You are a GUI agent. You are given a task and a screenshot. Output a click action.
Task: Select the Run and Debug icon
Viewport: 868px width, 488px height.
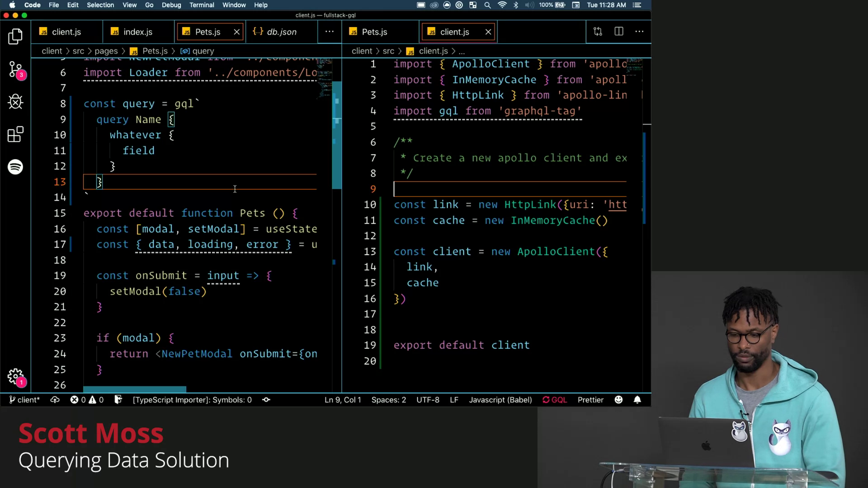pos(15,102)
